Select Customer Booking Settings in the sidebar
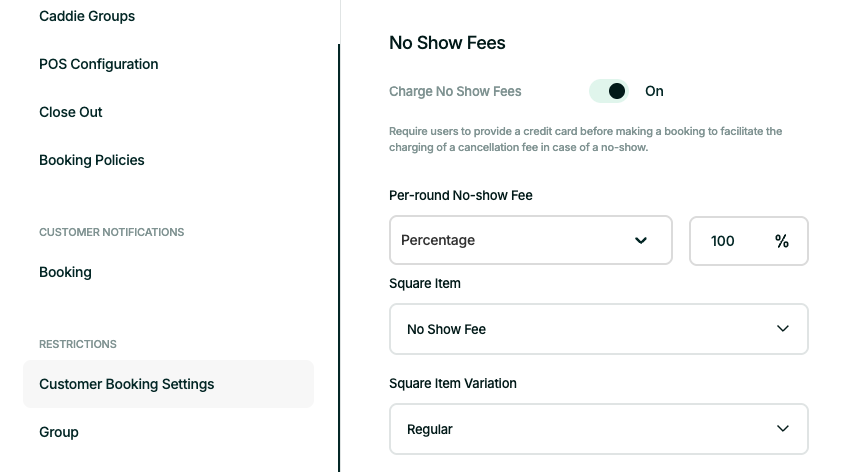Image resolution: width=859 pixels, height=472 pixels. pyautogui.click(x=127, y=384)
